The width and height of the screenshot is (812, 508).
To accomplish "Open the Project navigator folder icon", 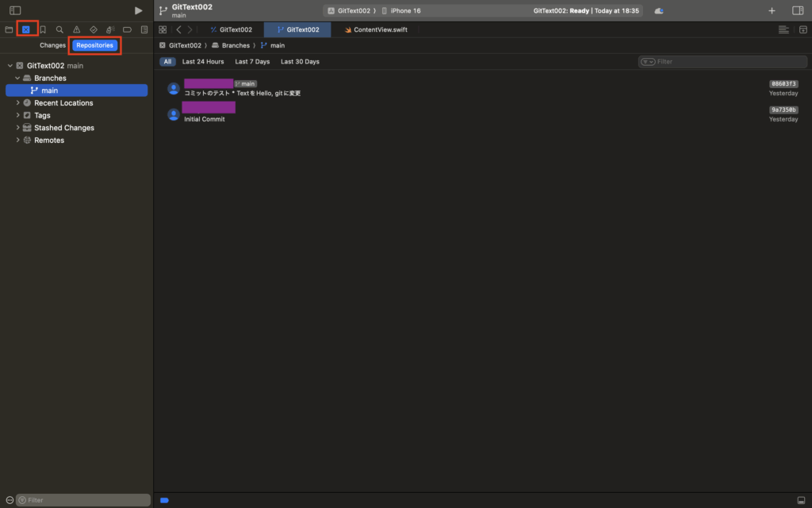I will coord(9,29).
